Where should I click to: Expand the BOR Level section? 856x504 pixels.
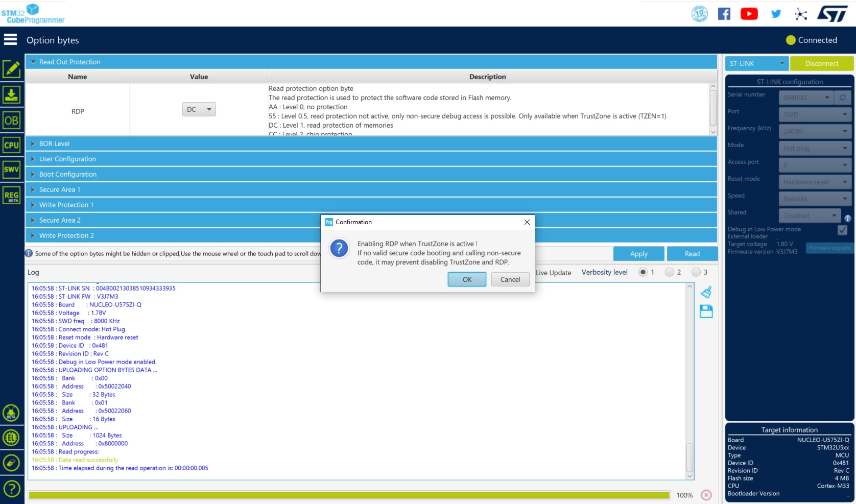371,143
